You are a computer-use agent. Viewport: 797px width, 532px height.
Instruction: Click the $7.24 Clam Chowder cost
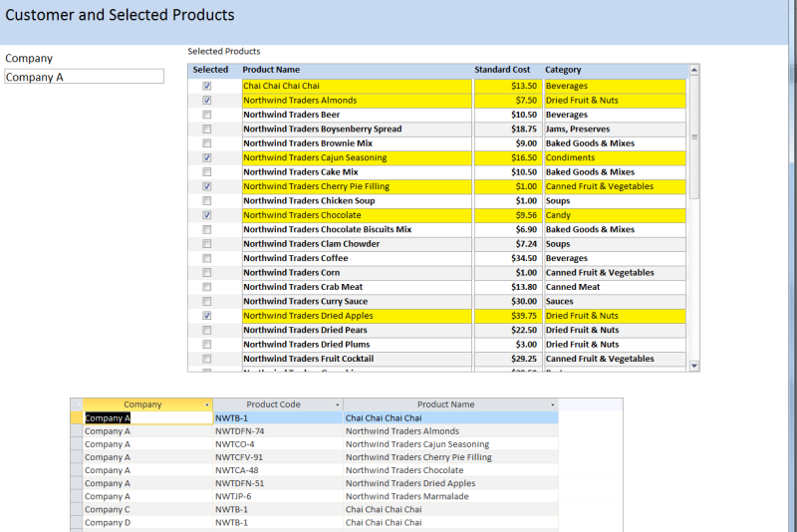tap(508, 244)
